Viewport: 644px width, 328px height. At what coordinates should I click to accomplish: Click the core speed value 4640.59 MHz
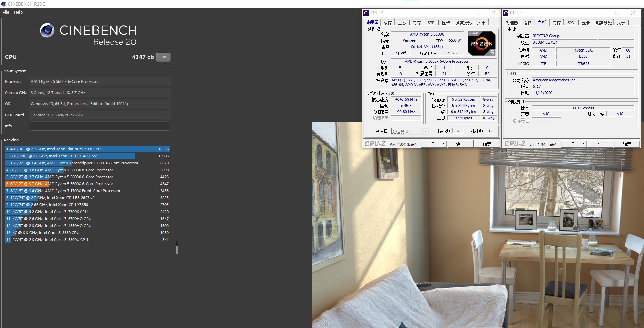(406, 99)
